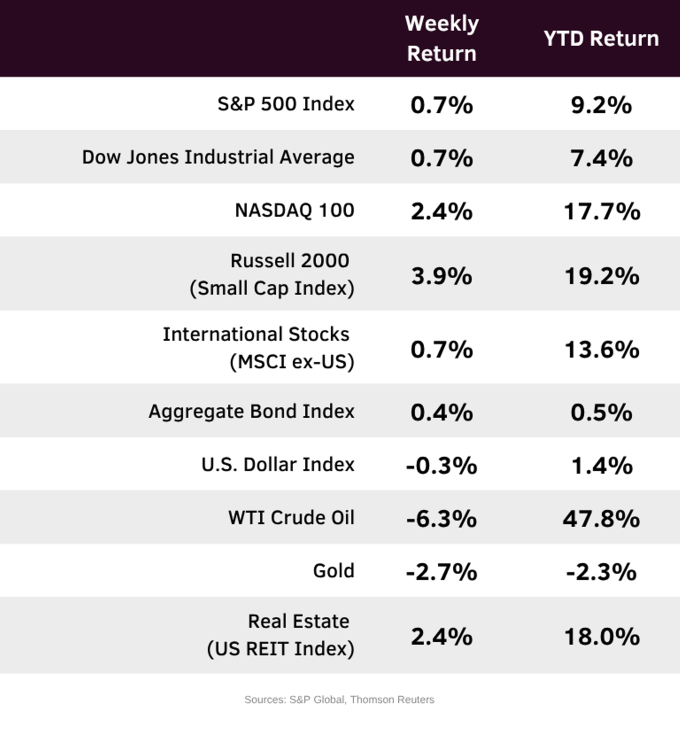
Task: Select the Aggregate Bond Index label
Action: tap(252, 411)
